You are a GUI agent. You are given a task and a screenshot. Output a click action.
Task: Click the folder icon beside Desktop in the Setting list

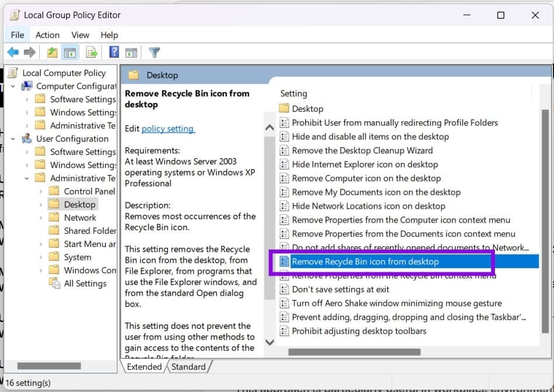point(284,108)
